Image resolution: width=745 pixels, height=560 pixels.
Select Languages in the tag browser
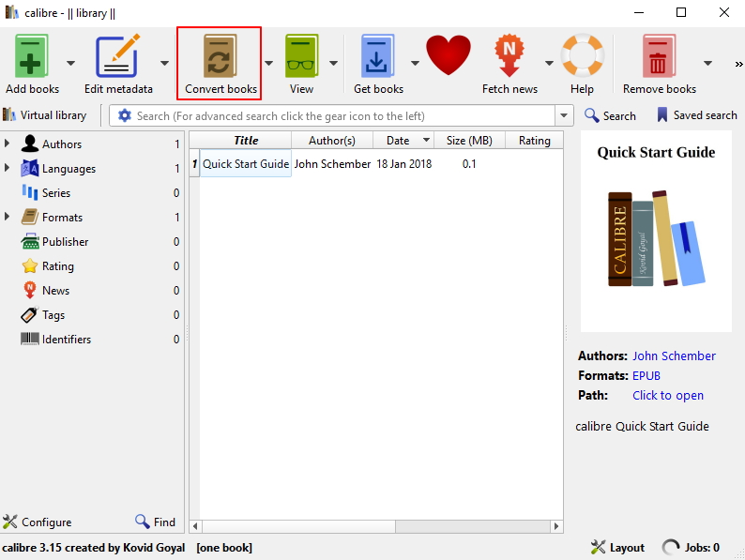click(x=68, y=169)
